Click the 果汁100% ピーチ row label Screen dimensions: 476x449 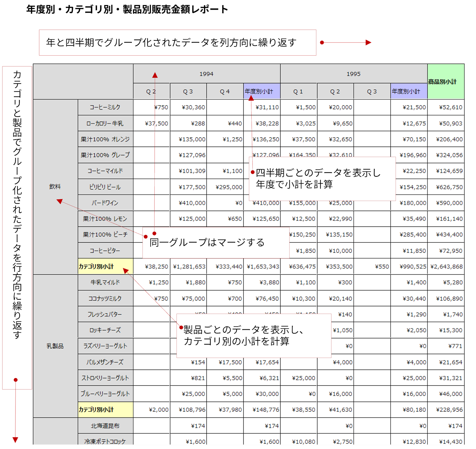click(105, 234)
